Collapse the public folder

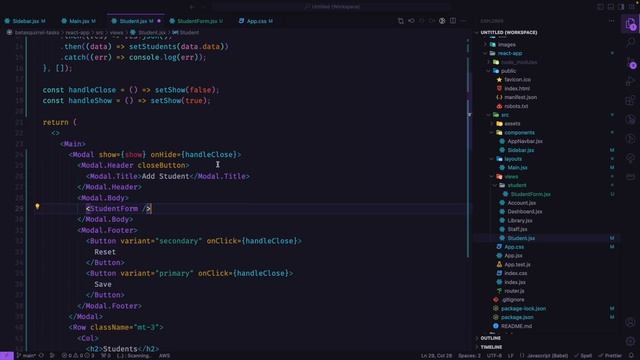coord(508,71)
